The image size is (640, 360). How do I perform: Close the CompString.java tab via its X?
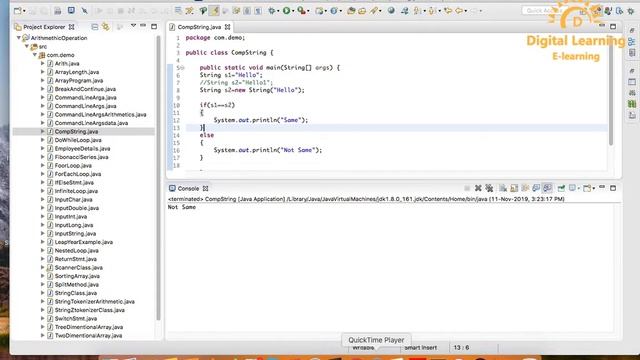[227, 27]
